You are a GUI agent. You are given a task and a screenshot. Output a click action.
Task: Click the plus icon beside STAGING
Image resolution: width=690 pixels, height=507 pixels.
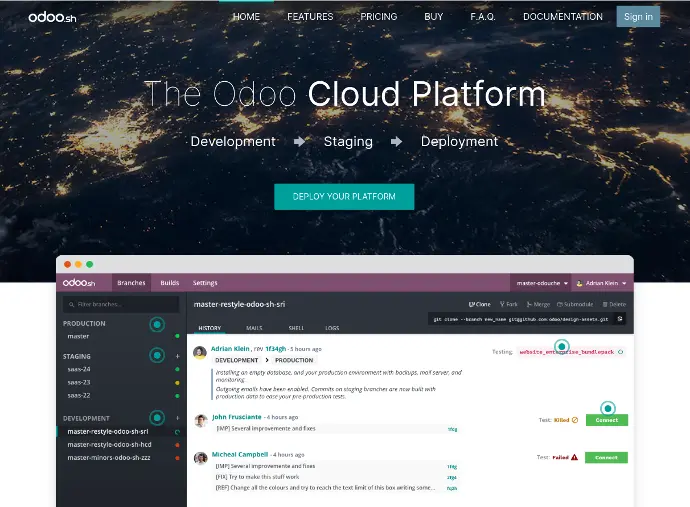[x=177, y=356]
